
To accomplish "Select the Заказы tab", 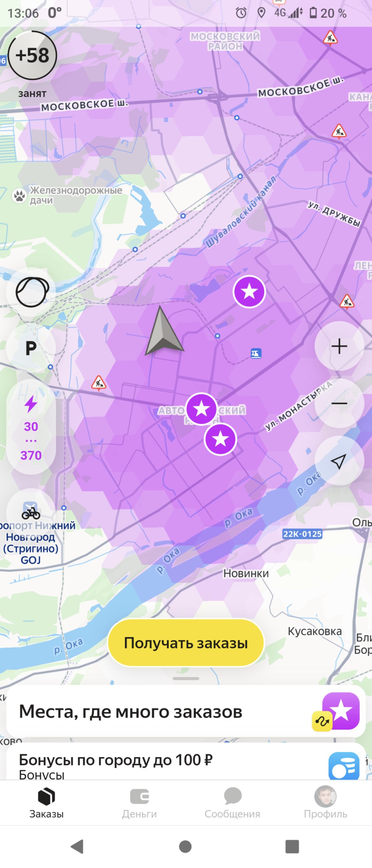I will click(x=46, y=803).
